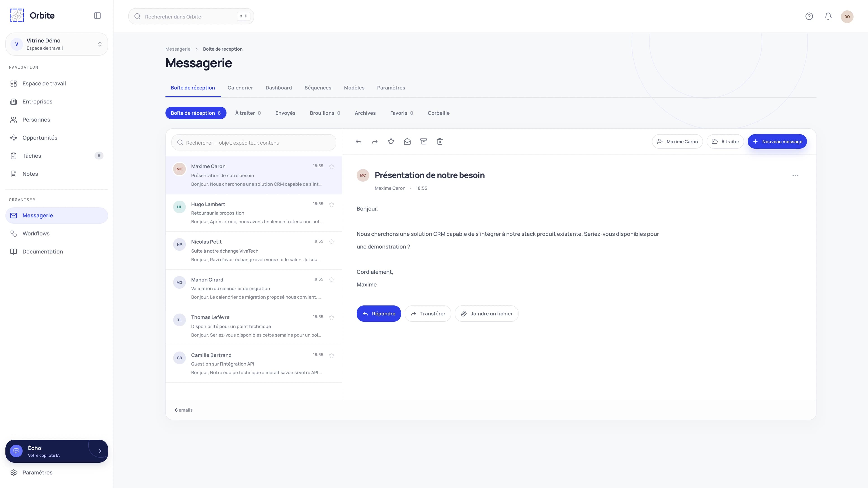This screenshot has width=868, height=488.
Task: Click the Répondre button
Action: pyautogui.click(x=378, y=314)
